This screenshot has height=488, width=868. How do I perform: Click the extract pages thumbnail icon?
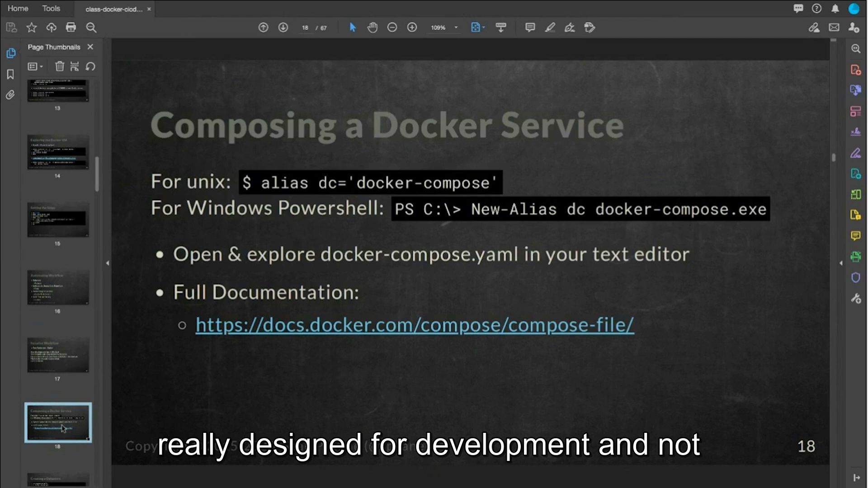click(x=75, y=67)
